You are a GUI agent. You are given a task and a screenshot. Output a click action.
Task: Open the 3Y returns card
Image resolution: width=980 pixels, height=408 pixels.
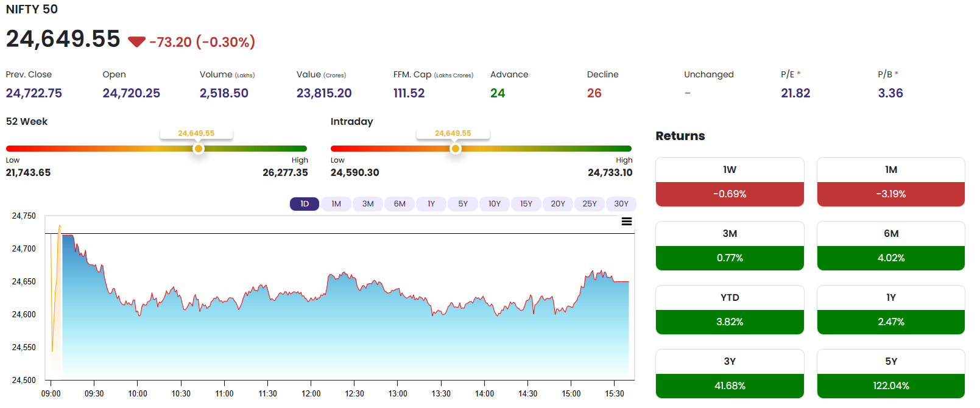pos(730,374)
